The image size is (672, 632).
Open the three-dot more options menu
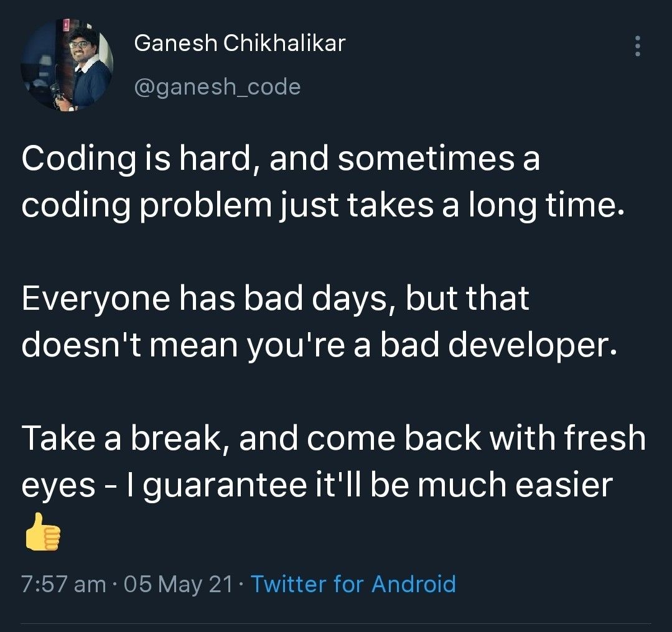pyautogui.click(x=637, y=46)
